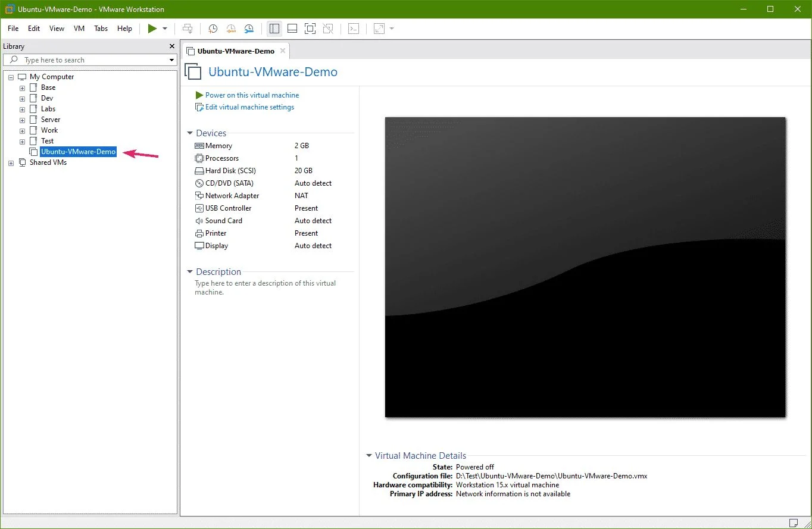Open the Snapshot Manager wrench-clock icon
This screenshot has height=529, width=812.
(249, 29)
